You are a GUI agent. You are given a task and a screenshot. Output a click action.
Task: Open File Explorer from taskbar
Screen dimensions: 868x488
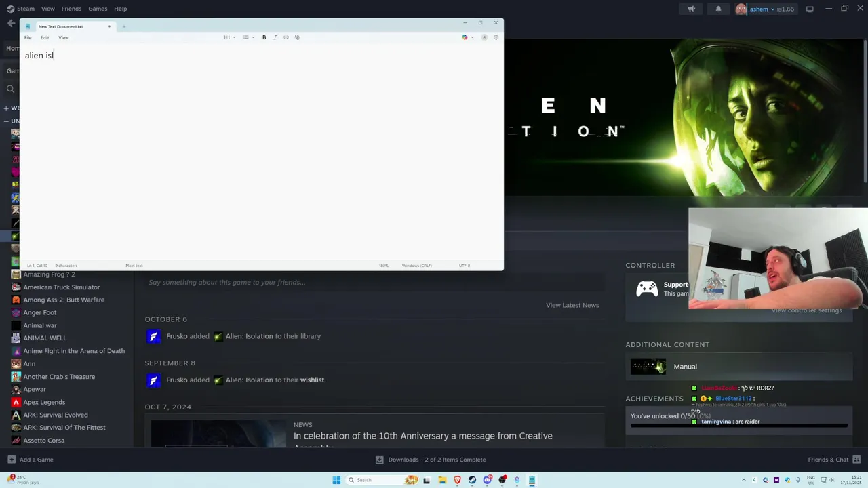click(x=441, y=480)
